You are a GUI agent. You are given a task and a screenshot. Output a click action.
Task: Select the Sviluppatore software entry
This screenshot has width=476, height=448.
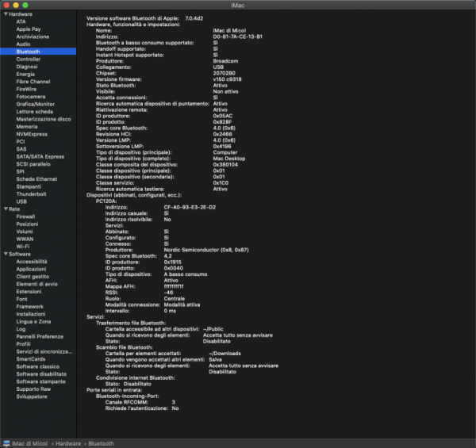coord(32,396)
